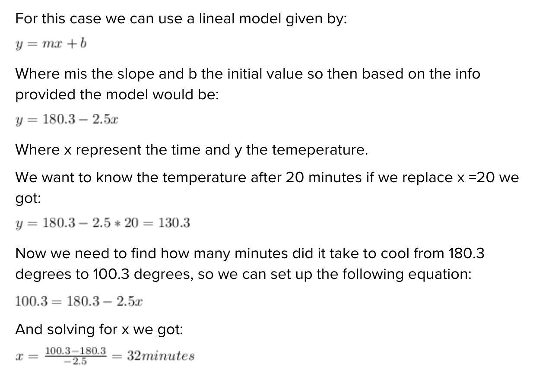Click the answer 32minutes
The width and height of the screenshot is (552, 392).
161,356
